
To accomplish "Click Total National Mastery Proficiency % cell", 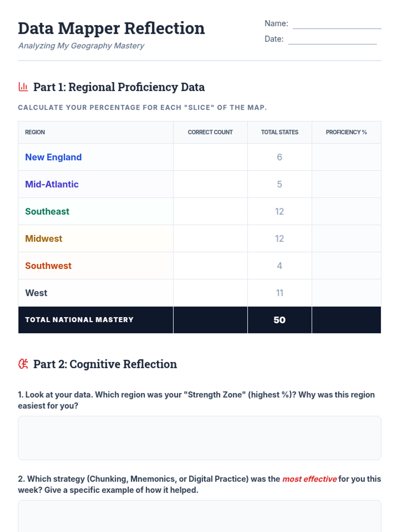I will coord(346,320).
